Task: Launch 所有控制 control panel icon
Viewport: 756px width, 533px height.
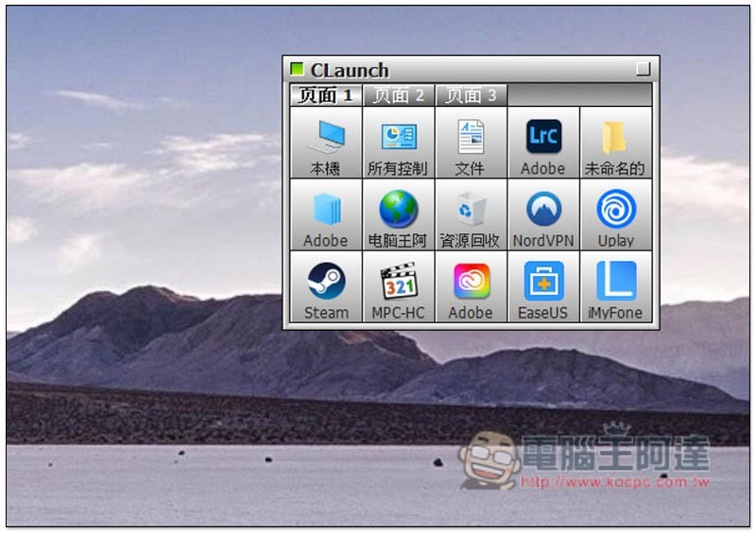Action: coord(398,143)
